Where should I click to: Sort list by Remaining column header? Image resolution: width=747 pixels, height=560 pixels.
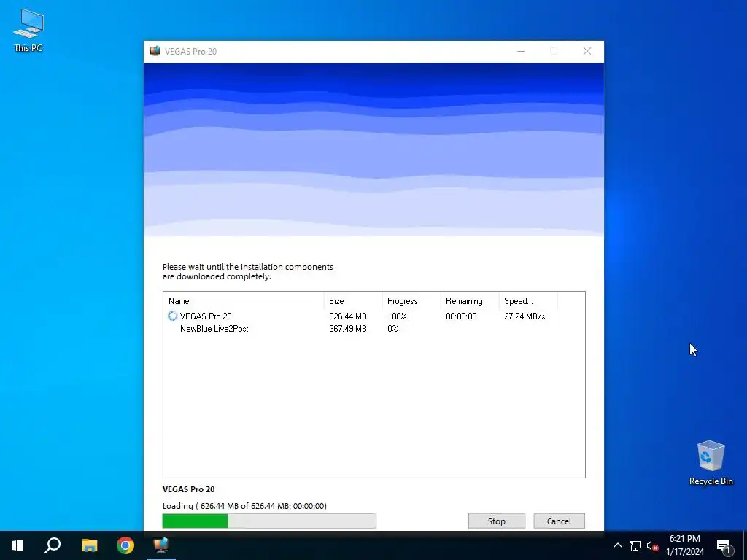click(470, 301)
